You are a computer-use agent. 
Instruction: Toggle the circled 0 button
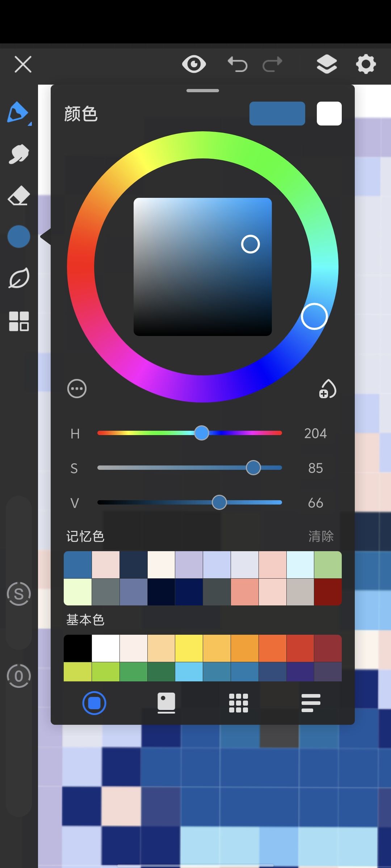click(x=19, y=676)
